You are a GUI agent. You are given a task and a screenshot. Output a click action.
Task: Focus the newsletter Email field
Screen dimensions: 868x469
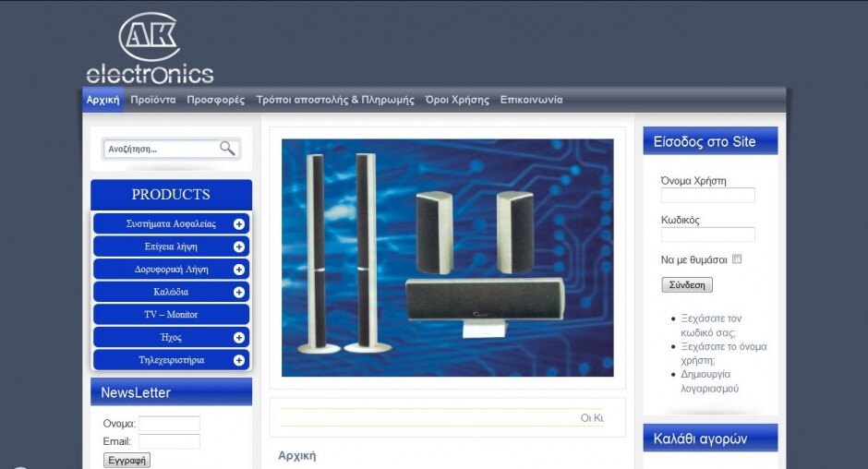[x=169, y=441]
